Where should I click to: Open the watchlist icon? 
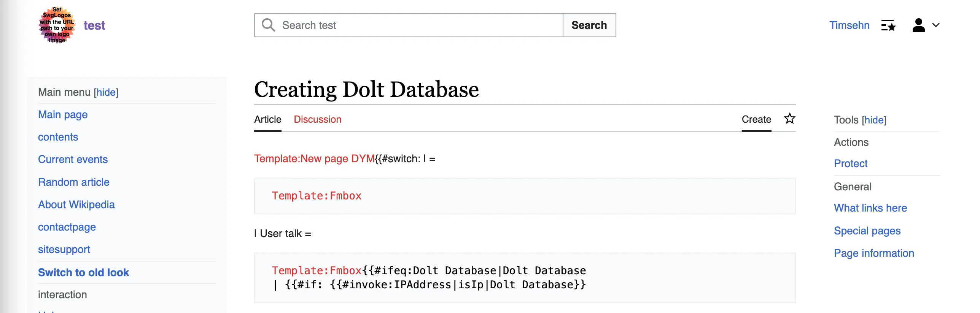pyautogui.click(x=888, y=25)
